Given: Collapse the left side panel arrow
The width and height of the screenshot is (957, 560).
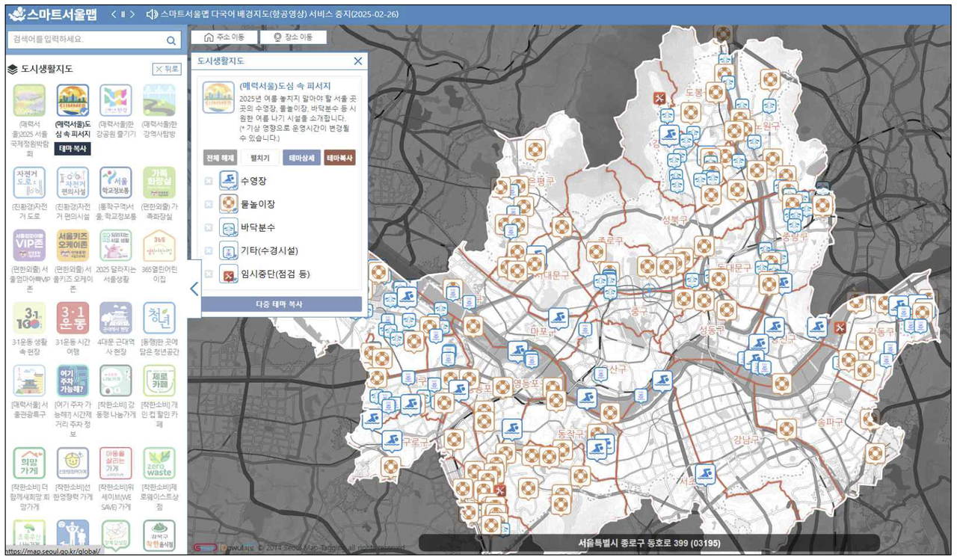Looking at the screenshot, I should click(194, 289).
